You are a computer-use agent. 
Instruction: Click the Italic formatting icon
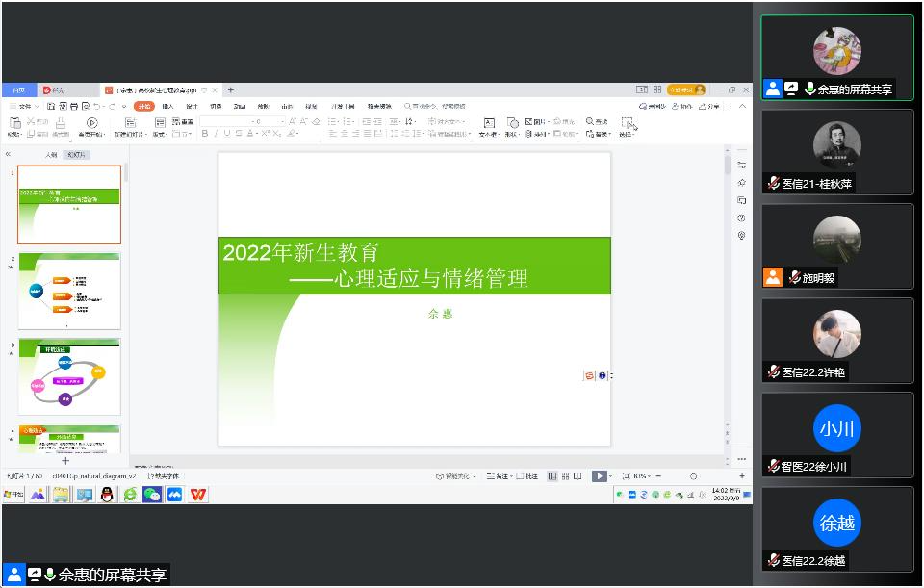click(216, 134)
